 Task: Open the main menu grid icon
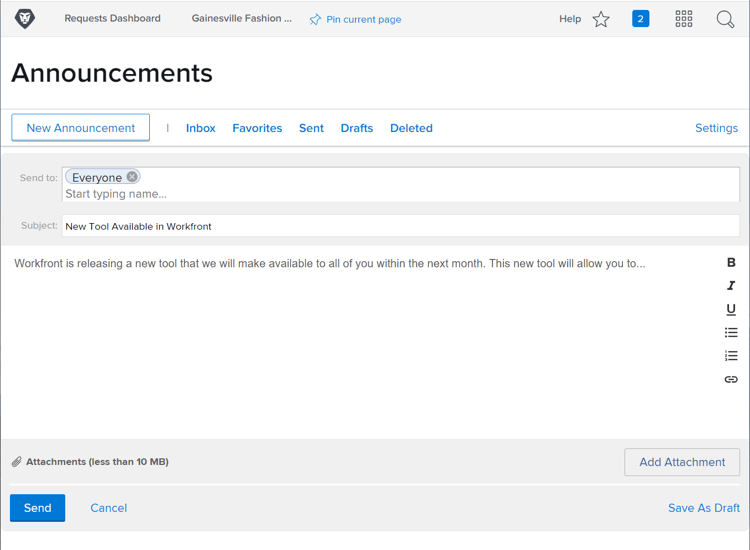coord(684,19)
